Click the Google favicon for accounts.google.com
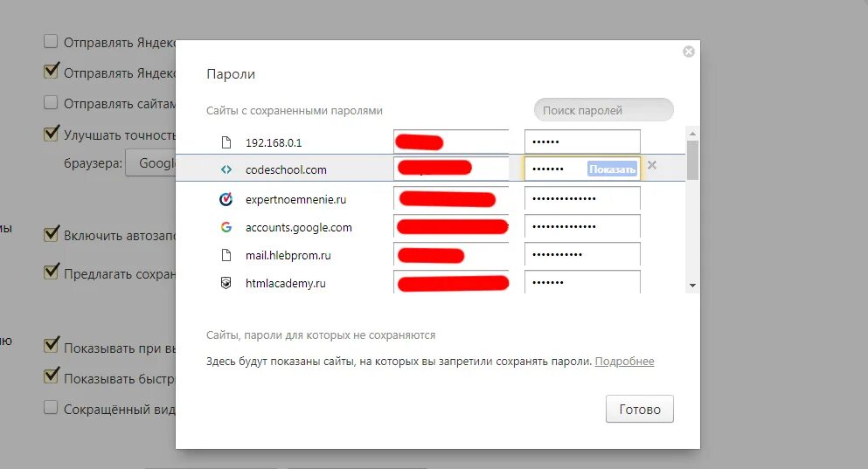 pyautogui.click(x=226, y=227)
